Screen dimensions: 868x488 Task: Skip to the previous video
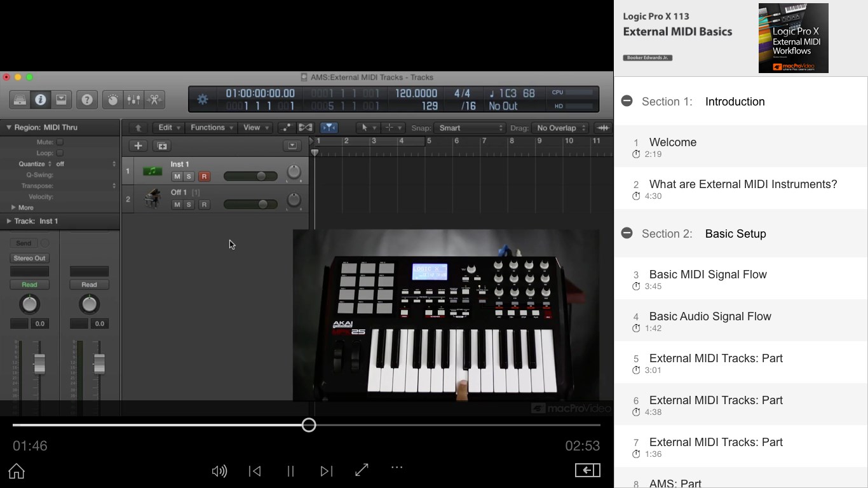point(255,471)
